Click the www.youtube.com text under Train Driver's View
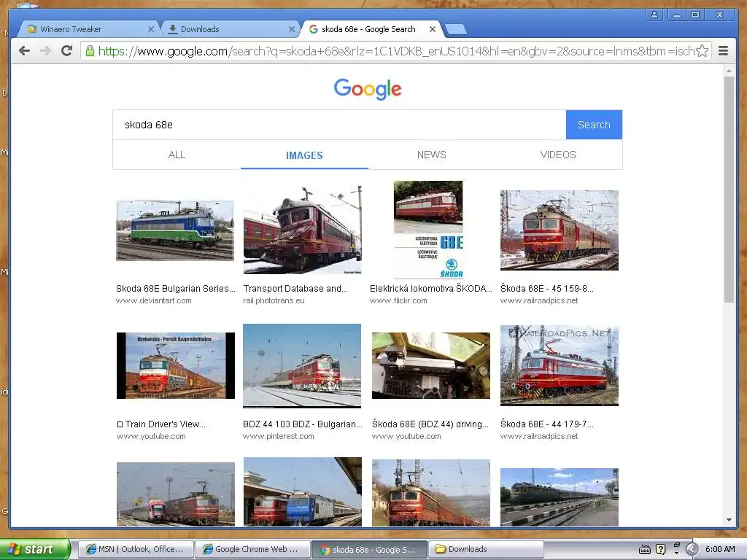This screenshot has width=747, height=560. click(151, 436)
